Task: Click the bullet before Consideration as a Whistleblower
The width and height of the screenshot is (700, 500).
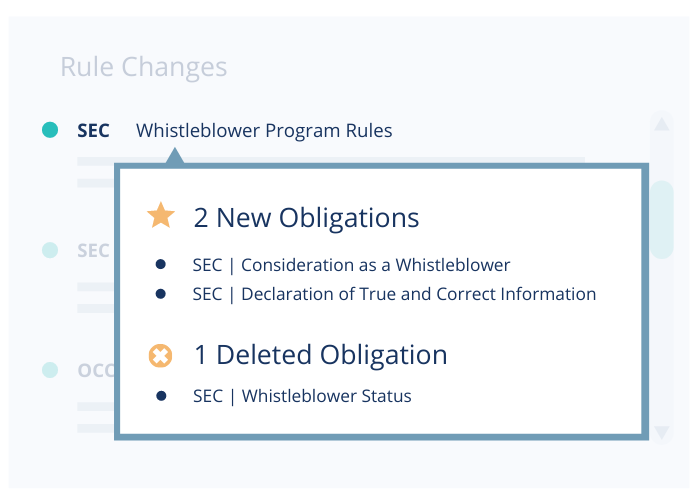Action: pyautogui.click(x=161, y=265)
